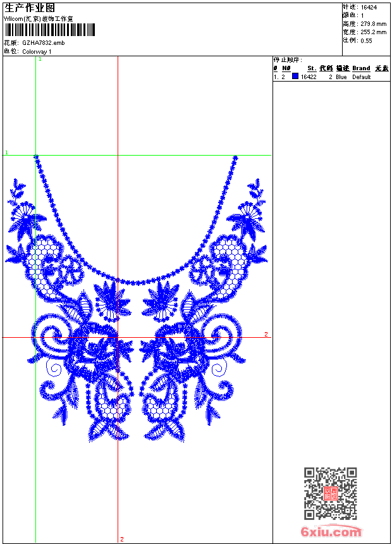The height and width of the screenshot is (544, 392).
Task: Click the St. column header
Action: [312, 68]
